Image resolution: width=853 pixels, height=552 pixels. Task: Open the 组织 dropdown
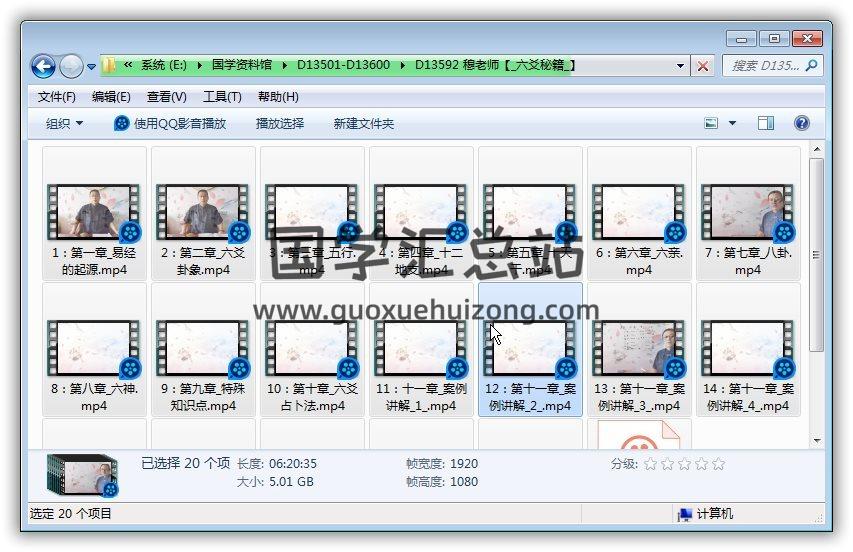coord(64,123)
